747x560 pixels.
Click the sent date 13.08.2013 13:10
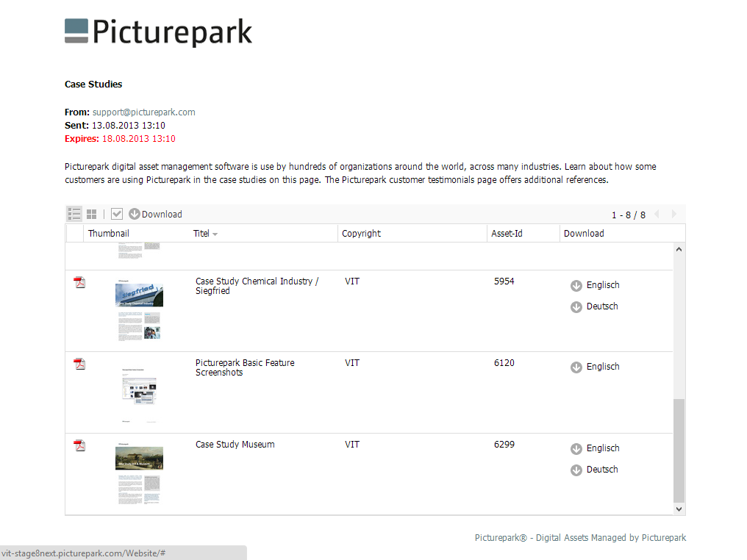(x=128, y=125)
